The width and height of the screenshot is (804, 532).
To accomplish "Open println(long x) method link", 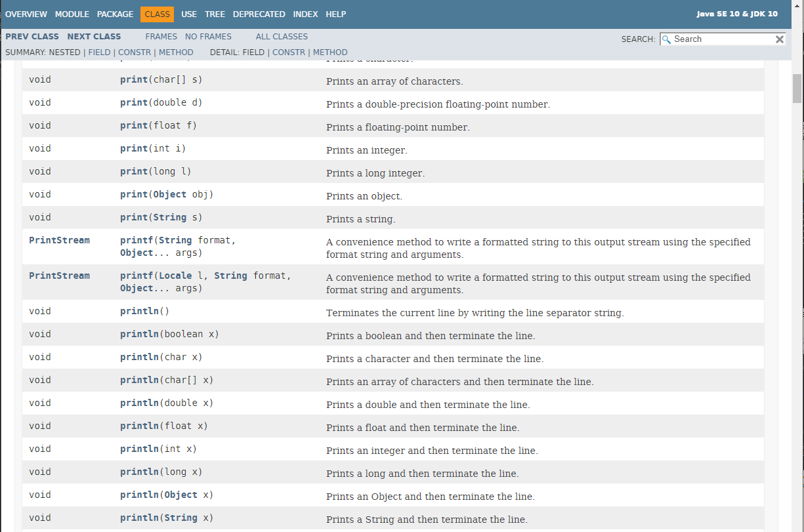I will (139, 472).
